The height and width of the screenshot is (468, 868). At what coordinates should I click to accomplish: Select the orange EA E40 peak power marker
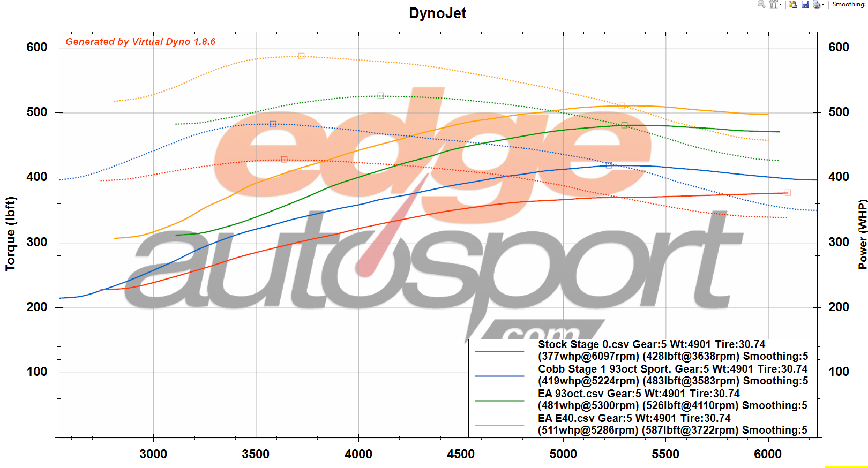pyautogui.click(x=622, y=106)
